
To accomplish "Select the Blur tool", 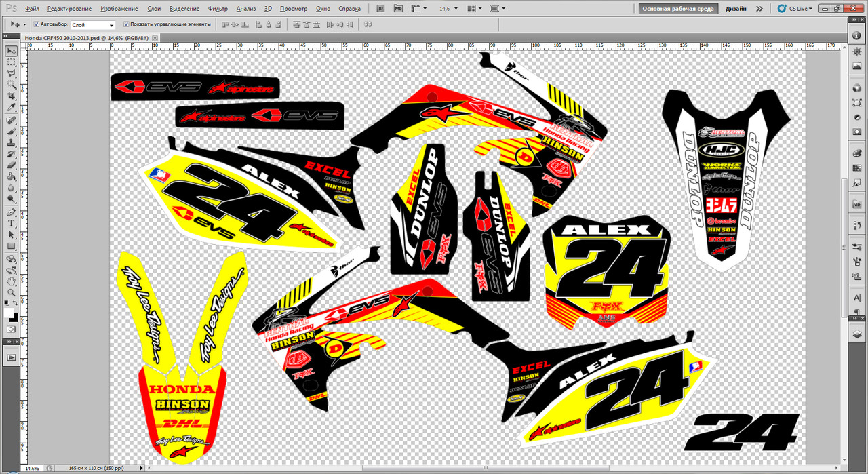I will pyautogui.click(x=12, y=188).
